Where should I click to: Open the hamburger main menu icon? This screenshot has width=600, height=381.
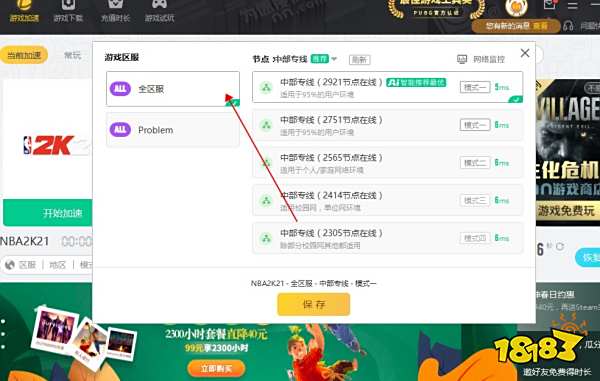(x=573, y=5)
